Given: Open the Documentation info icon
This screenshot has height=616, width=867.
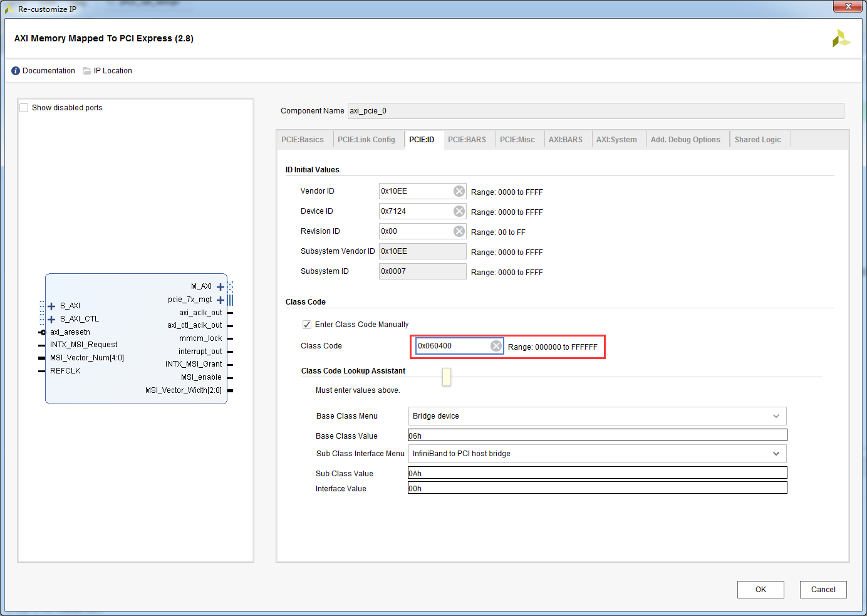Looking at the screenshot, I should tap(16, 71).
